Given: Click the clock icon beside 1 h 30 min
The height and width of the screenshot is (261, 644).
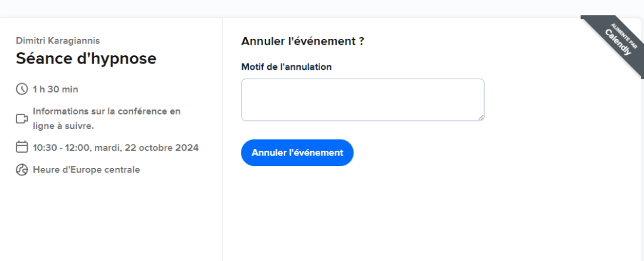Looking at the screenshot, I should coord(22,89).
